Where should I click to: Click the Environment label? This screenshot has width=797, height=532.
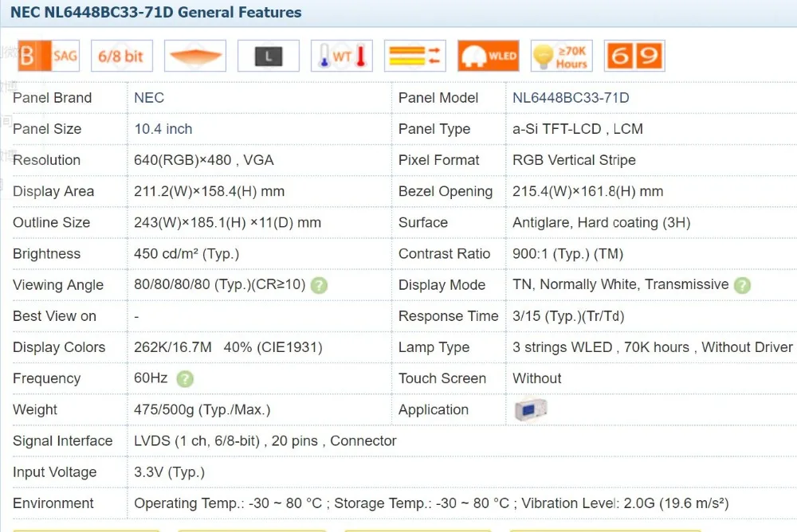pyautogui.click(x=53, y=503)
